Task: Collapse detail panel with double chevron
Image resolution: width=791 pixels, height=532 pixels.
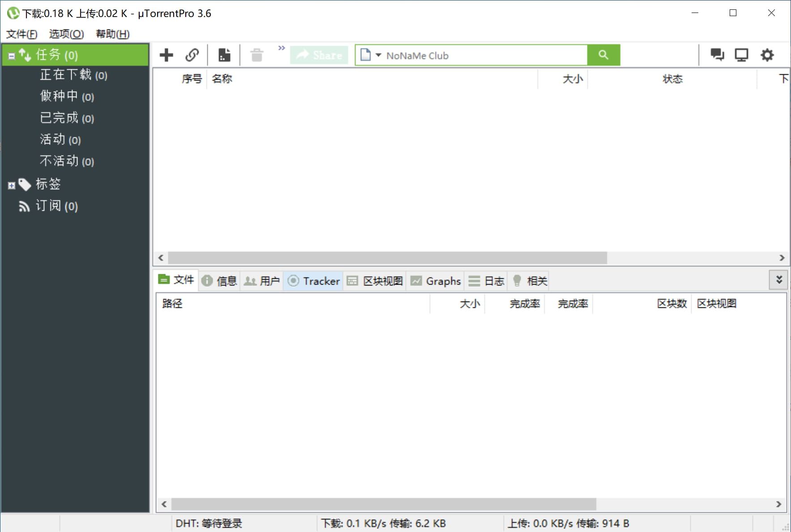Action: [x=779, y=280]
